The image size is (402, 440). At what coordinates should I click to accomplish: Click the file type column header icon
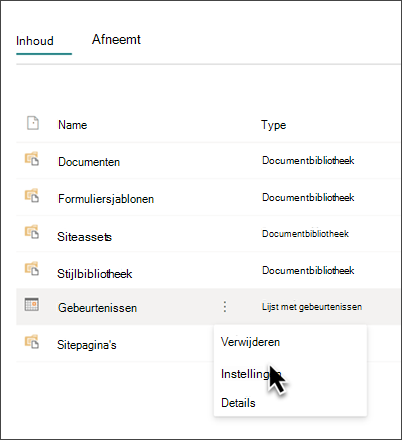[33, 123]
